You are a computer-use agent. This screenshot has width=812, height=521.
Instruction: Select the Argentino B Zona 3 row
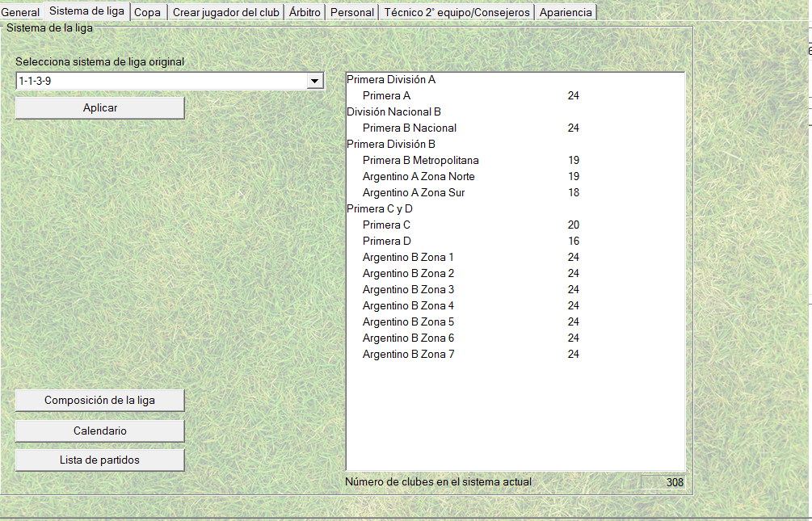click(x=515, y=289)
